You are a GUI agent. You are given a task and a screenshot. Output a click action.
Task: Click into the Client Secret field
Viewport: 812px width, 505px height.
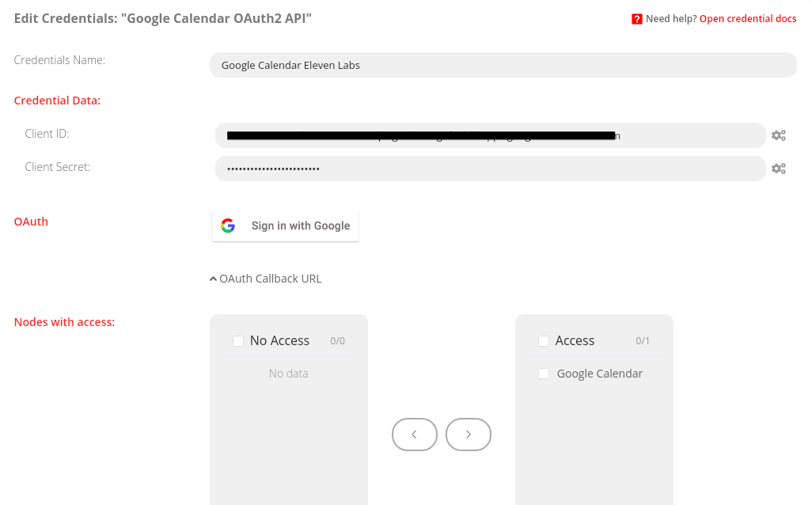490,169
